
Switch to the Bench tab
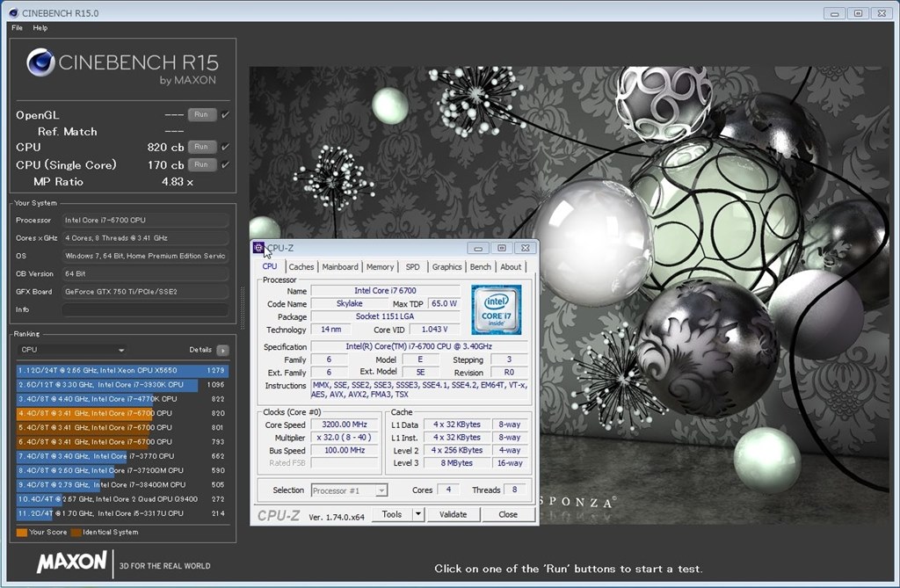pyautogui.click(x=481, y=267)
